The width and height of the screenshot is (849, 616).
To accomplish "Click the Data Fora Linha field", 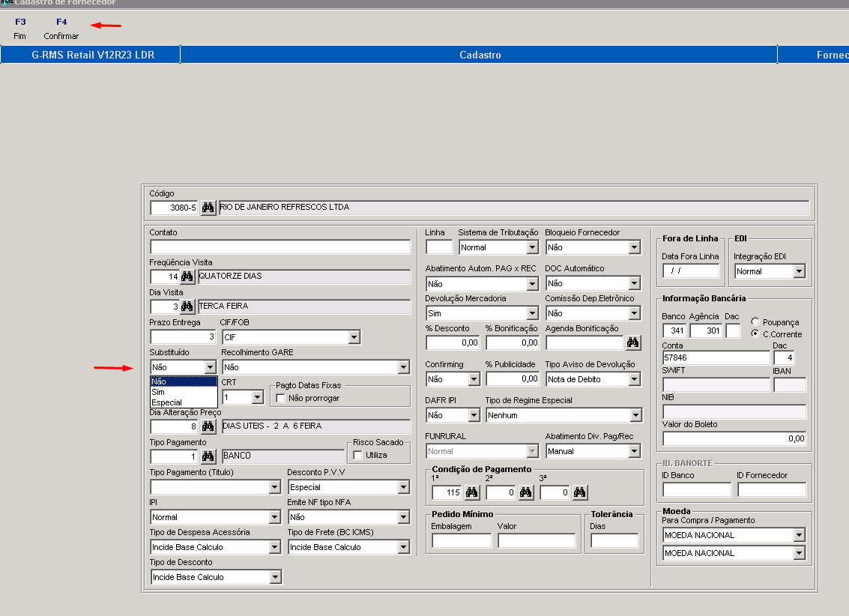I will pyautogui.click(x=691, y=271).
